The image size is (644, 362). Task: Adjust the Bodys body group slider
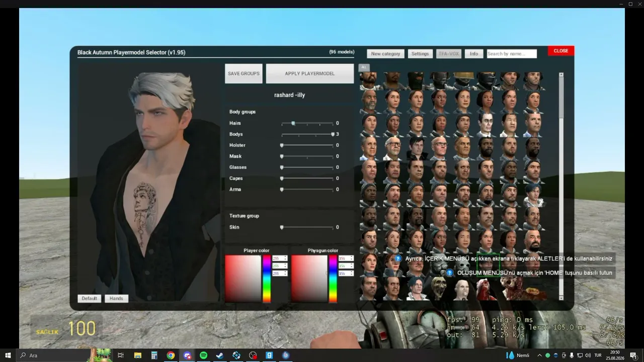pos(307,134)
